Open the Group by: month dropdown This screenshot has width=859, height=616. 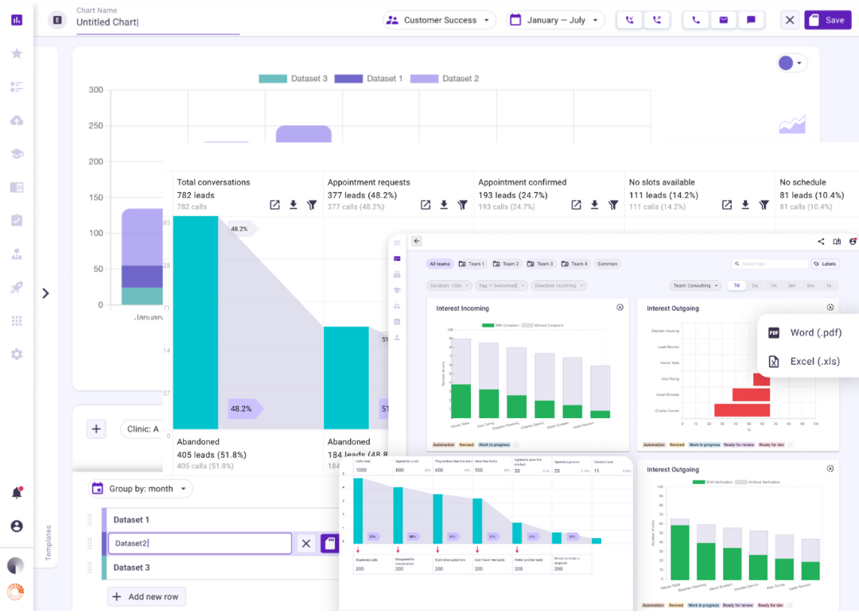pyautogui.click(x=141, y=488)
